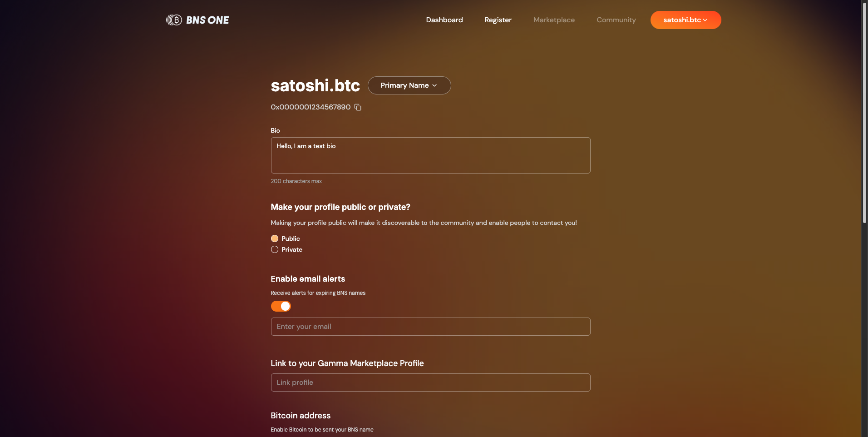Click the Bitcoin address section heading
Screen dimensions: 868x437
tap(301, 416)
